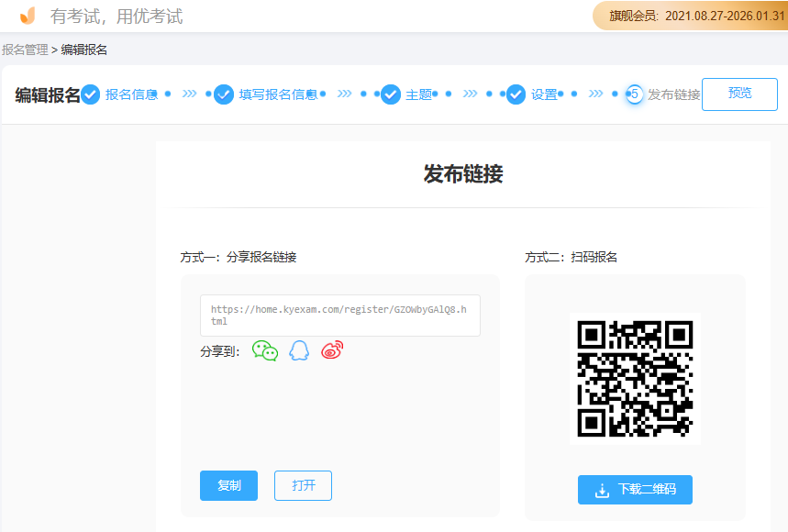Click the step 5 circle icon

[x=634, y=94]
